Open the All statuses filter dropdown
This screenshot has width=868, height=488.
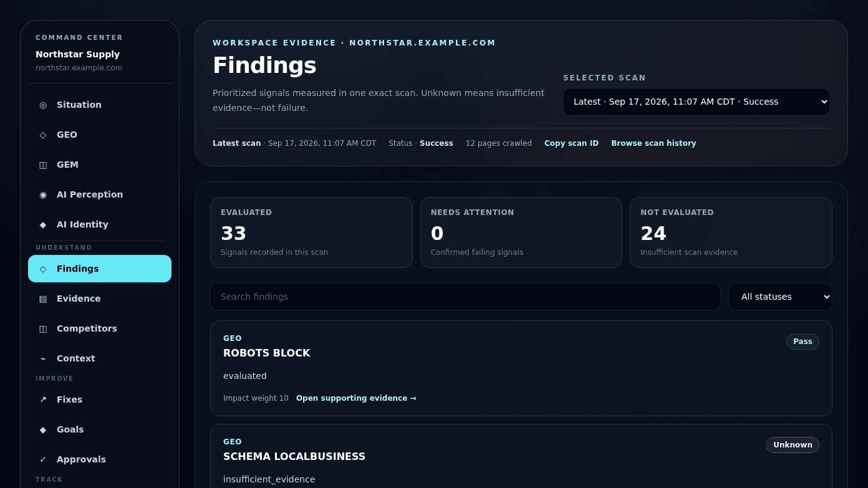point(780,297)
